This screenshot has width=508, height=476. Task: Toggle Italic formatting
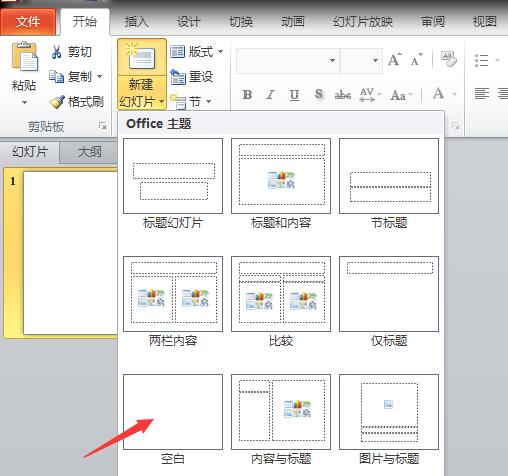point(270,95)
